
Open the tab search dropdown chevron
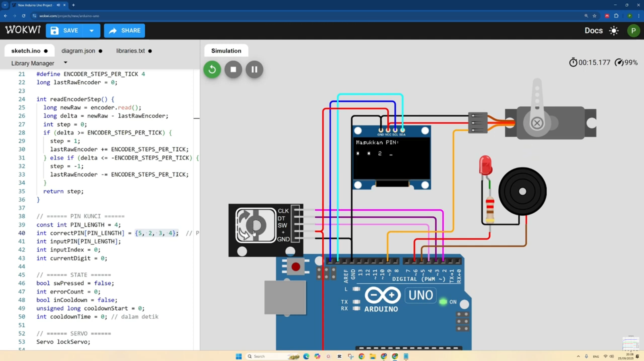(5, 5)
